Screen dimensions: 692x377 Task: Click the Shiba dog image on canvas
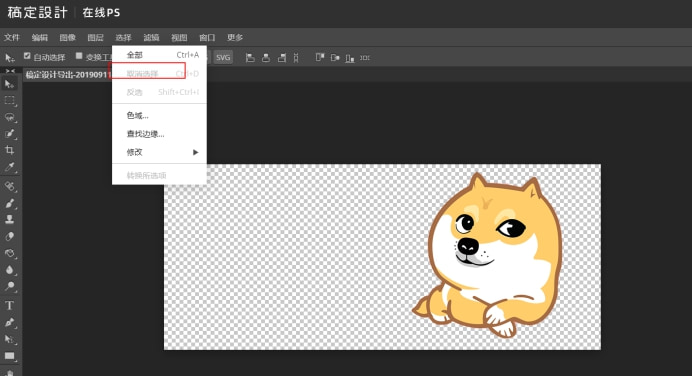[x=488, y=256]
